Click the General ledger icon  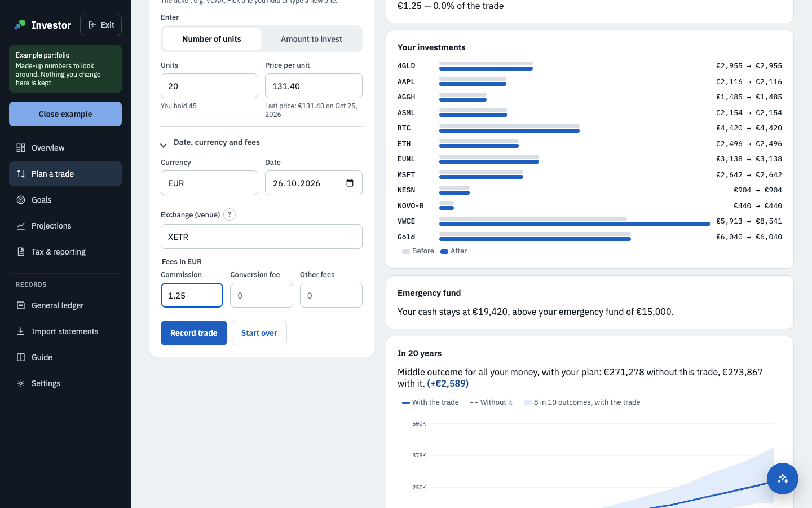pos(21,305)
